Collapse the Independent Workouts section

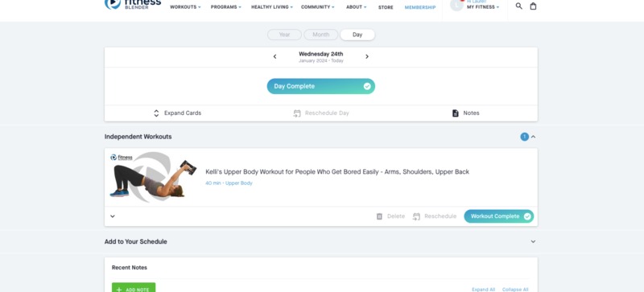[x=533, y=137]
